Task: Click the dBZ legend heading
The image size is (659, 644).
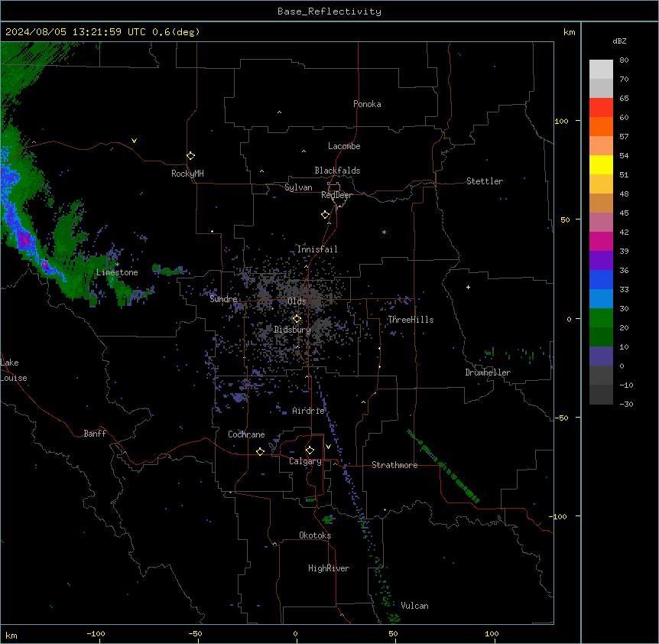Action: pyautogui.click(x=619, y=41)
